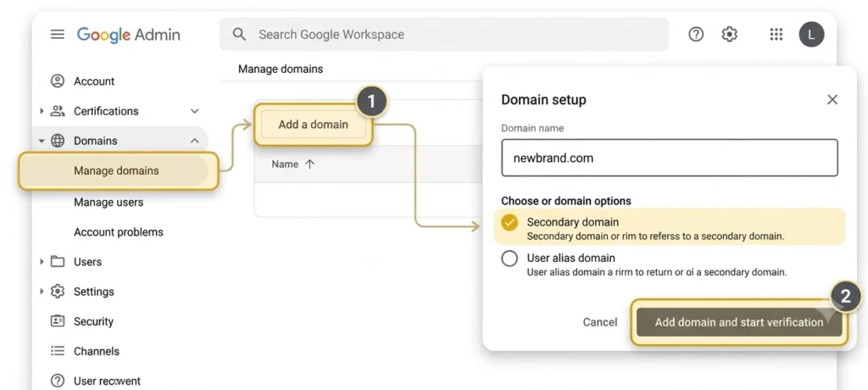This screenshot has height=390, width=868.
Task: Click the Certifications people icon
Action: point(58,111)
